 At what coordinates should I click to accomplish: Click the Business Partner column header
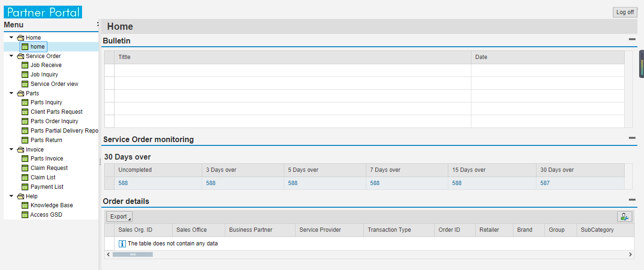tap(260, 230)
